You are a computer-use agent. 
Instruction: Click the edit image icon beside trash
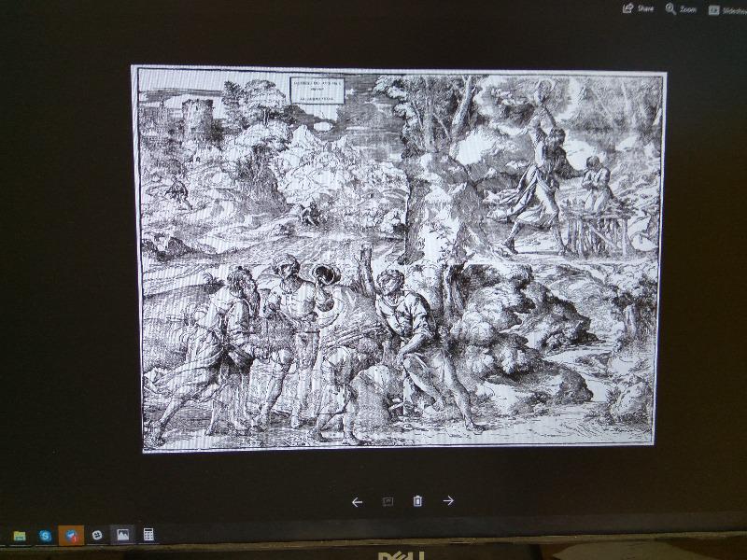point(388,501)
